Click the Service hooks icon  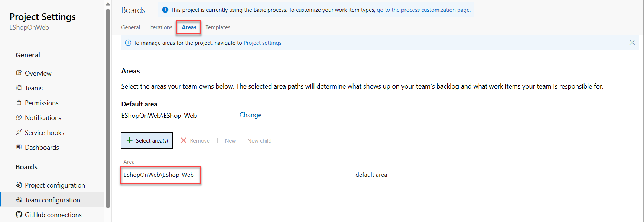19,132
